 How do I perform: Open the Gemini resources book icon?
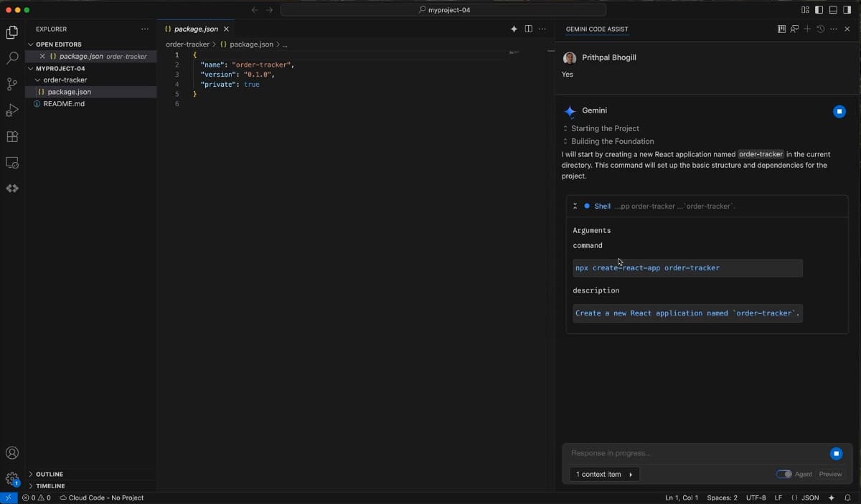pyautogui.click(x=781, y=29)
